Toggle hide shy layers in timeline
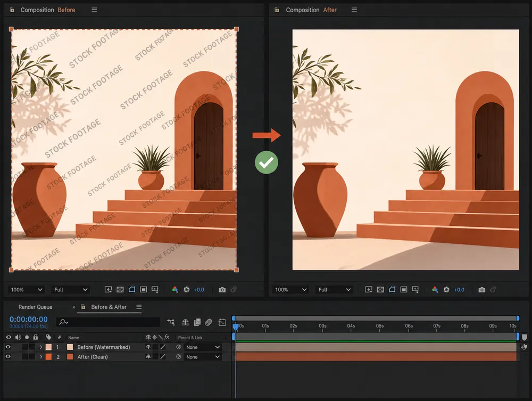 point(185,322)
